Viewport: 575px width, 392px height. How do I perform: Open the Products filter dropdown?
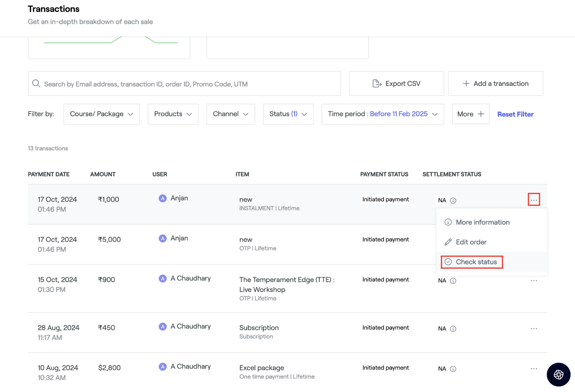coord(173,114)
